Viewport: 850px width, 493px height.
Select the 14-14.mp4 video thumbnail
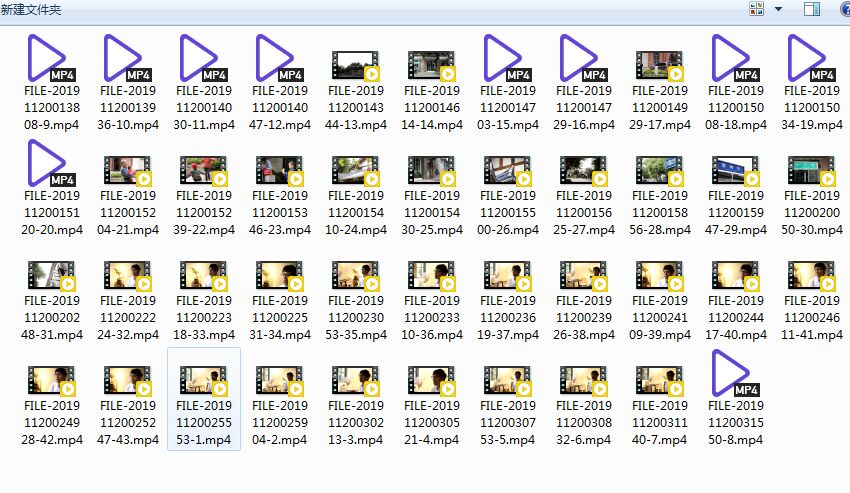431,65
